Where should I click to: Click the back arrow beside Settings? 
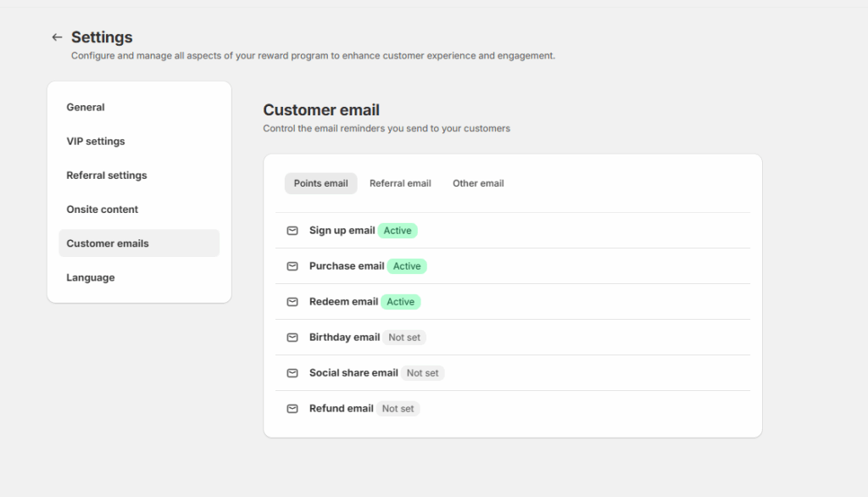[57, 37]
